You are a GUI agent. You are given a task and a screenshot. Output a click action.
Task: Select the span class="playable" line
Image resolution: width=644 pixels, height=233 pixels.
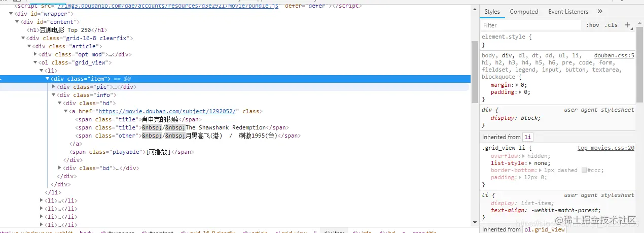(x=132, y=152)
